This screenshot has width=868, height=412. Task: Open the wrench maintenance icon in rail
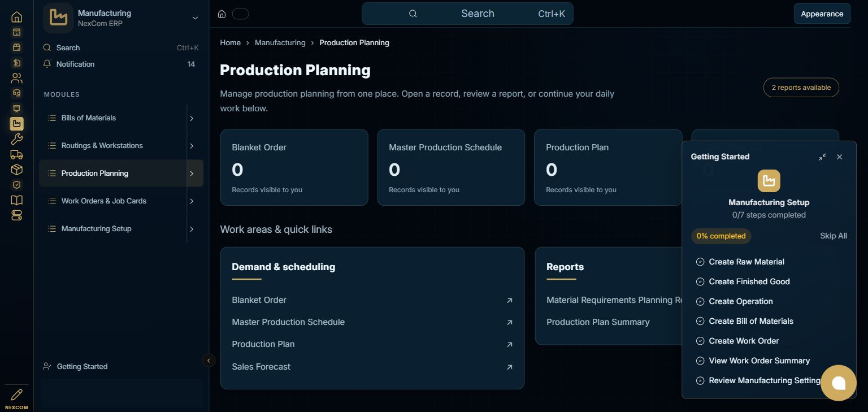(x=16, y=139)
